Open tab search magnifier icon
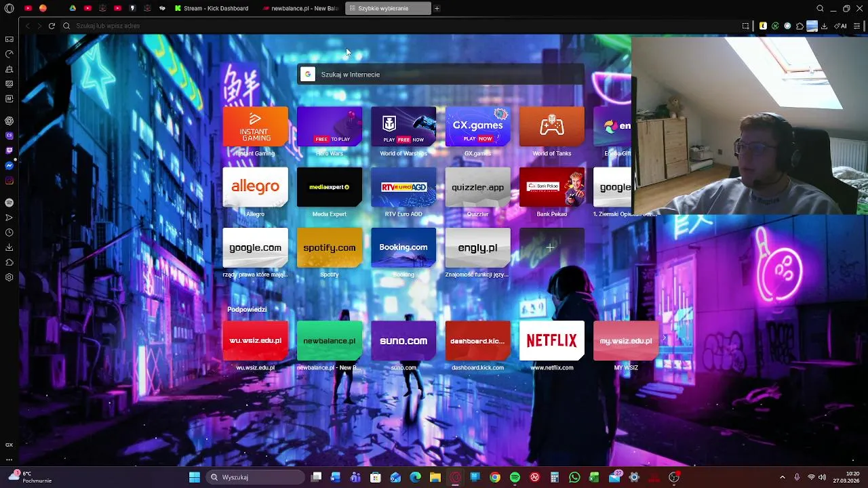This screenshot has height=488, width=868. (820, 8)
